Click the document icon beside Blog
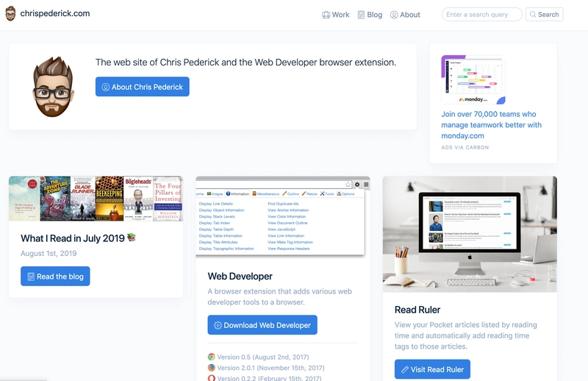588x381 pixels. coord(361,15)
